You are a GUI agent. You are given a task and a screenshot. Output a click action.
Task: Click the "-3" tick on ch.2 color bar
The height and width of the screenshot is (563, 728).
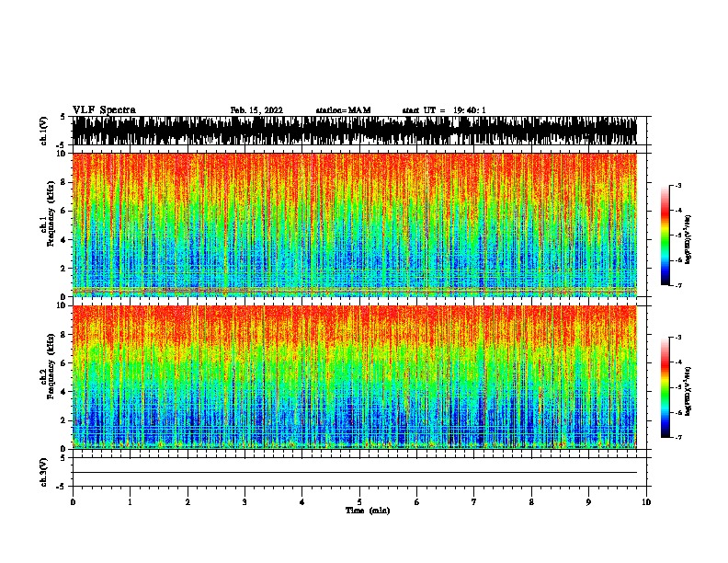click(x=677, y=338)
